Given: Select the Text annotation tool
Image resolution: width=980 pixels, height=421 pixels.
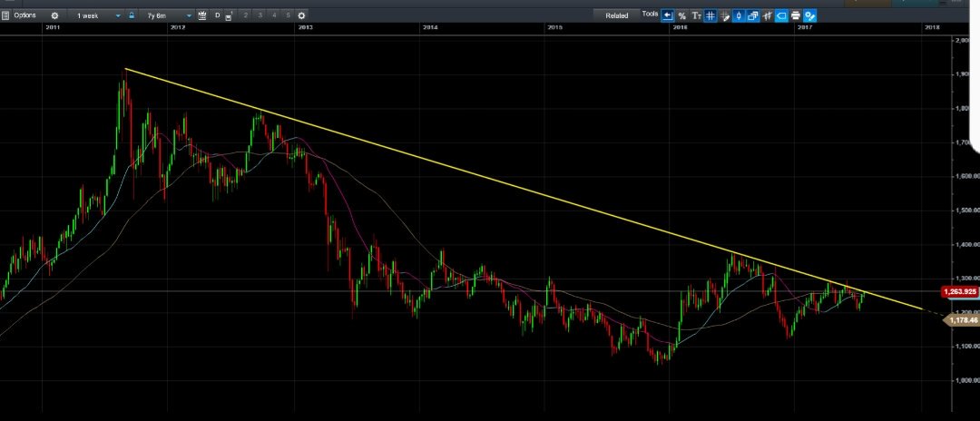Looking at the screenshot, I should [696, 15].
